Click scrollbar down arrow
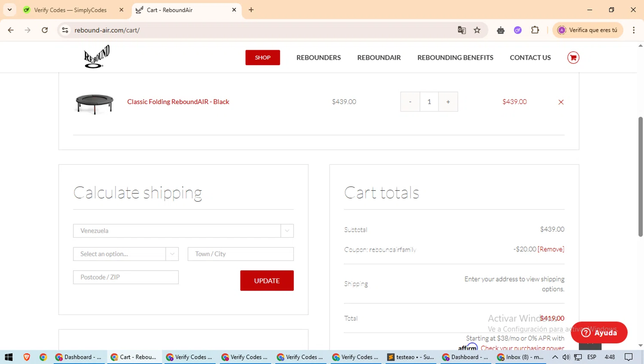 (641, 346)
